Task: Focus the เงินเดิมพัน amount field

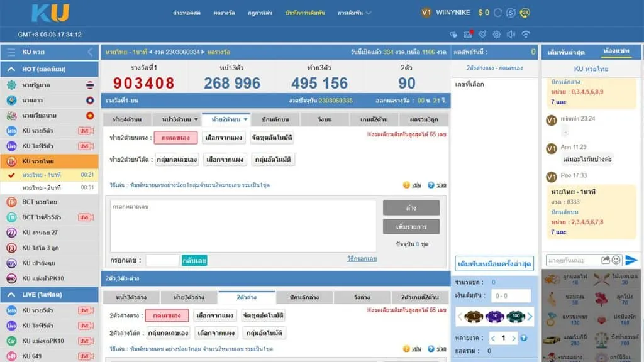Action: click(511, 295)
